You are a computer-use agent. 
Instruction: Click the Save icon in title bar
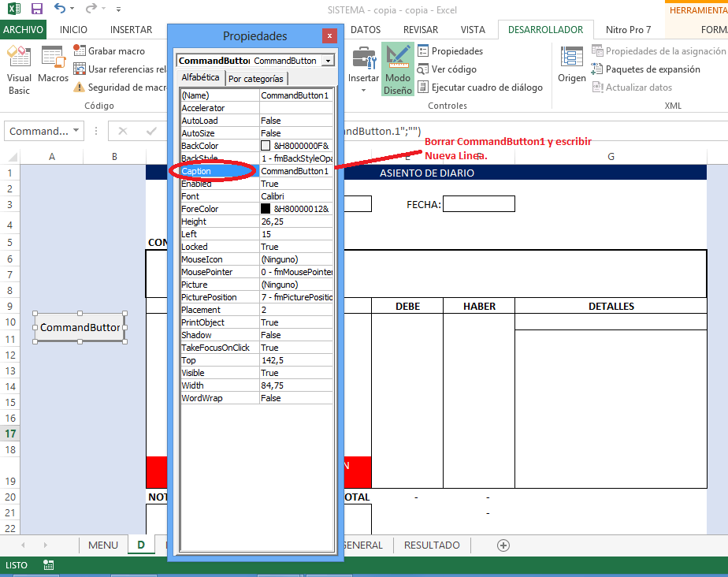[36, 9]
